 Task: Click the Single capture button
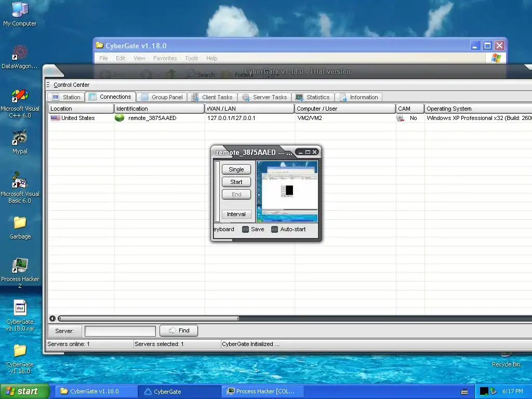(236, 169)
